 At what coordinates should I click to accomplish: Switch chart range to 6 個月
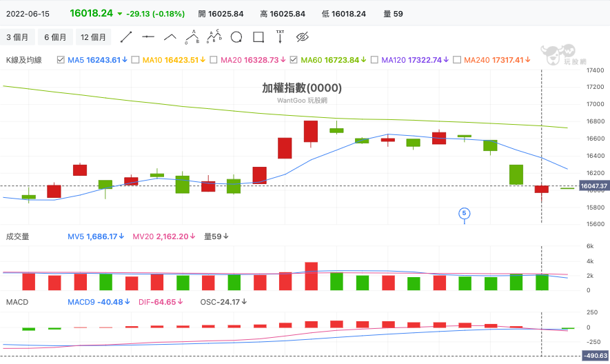click(55, 37)
